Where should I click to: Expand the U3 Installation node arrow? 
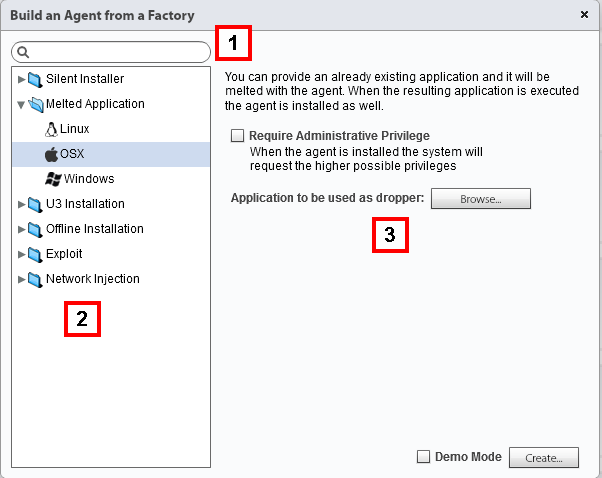click(21, 204)
